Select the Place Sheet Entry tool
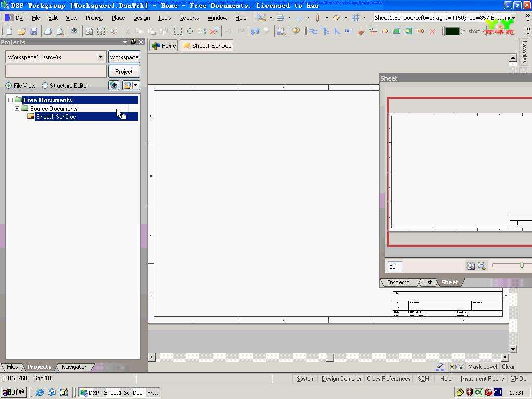532x399 pixels. point(409,31)
